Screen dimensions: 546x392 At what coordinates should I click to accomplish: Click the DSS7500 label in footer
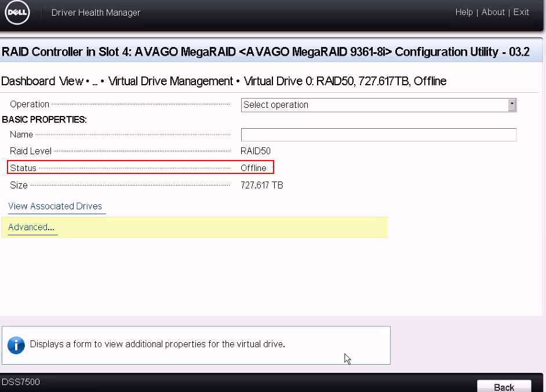coord(21,382)
